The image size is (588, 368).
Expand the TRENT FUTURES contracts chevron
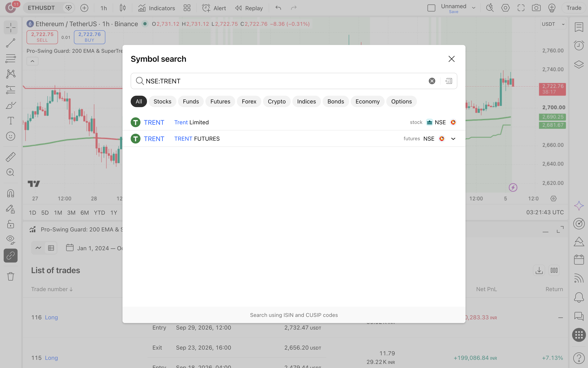tap(453, 139)
